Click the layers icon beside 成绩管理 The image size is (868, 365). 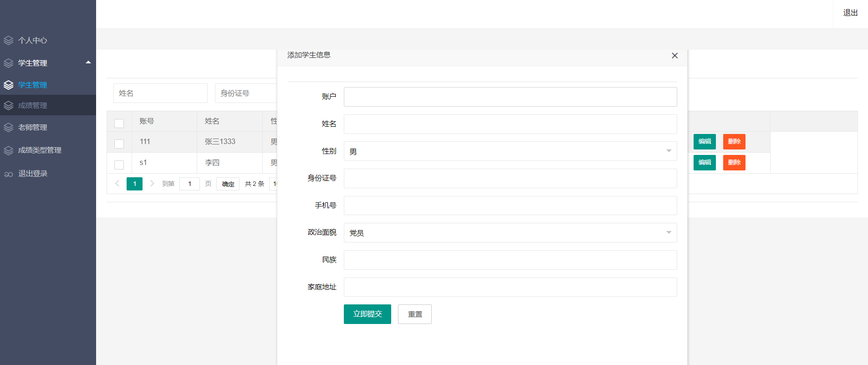(9, 106)
